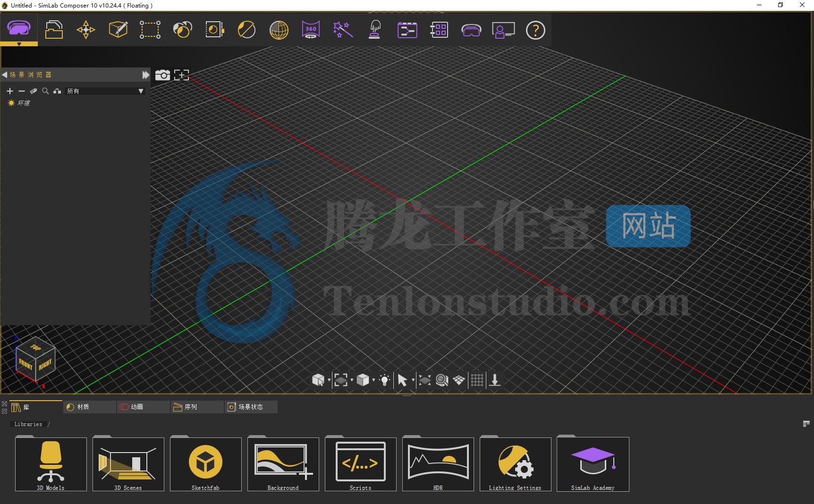The width and height of the screenshot is (814, 504).
Task: Toggle the light bulb lighting icon
Action: click(x=384, y=380)
